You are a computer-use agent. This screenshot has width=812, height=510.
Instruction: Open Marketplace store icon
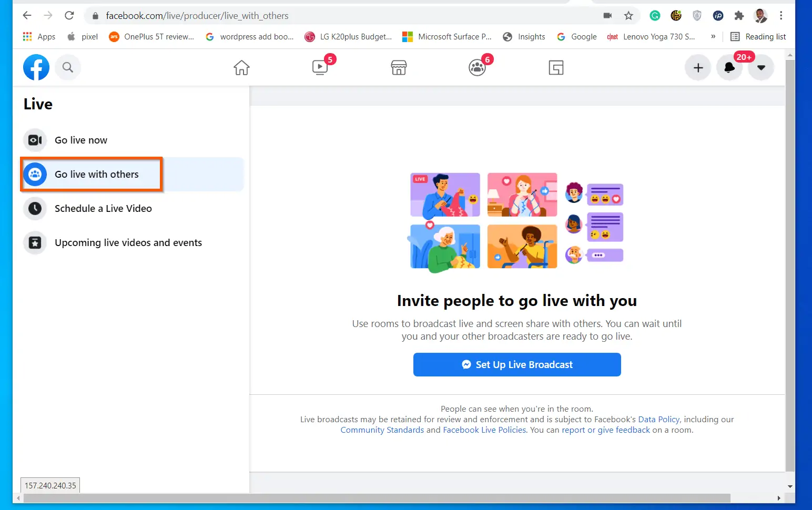[x=399, y=67]
